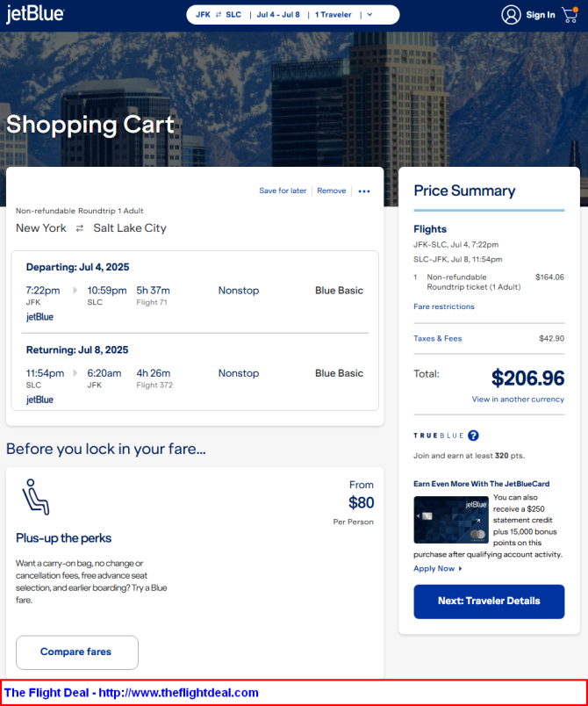This screenshot has height=706, width=588.
Task: Click the TrueBlue logo text
Action: (438, 436)
